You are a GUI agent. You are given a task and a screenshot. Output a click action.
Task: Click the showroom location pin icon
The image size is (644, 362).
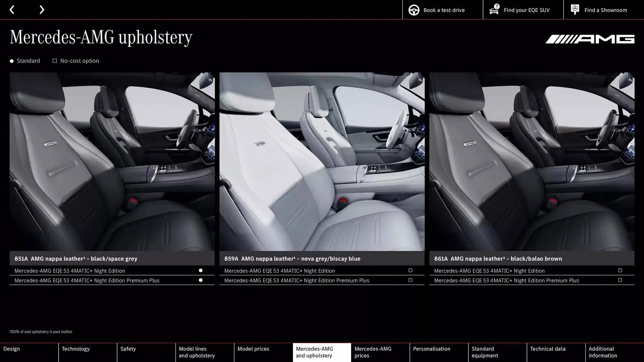coord(575,10)
